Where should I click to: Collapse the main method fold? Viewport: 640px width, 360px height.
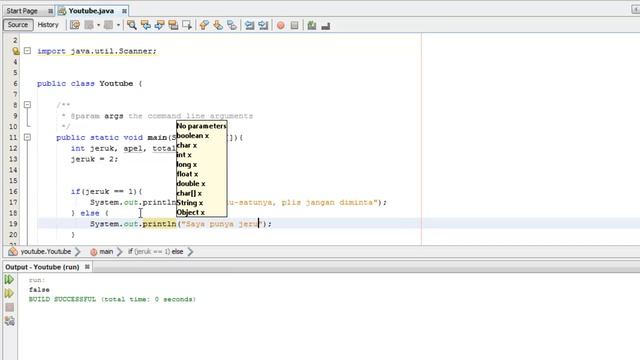(27, 137)
